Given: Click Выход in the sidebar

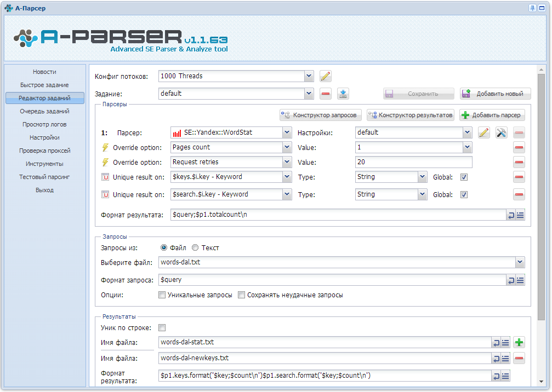Looking at the screenshot, I should click(x=45, y=190).
